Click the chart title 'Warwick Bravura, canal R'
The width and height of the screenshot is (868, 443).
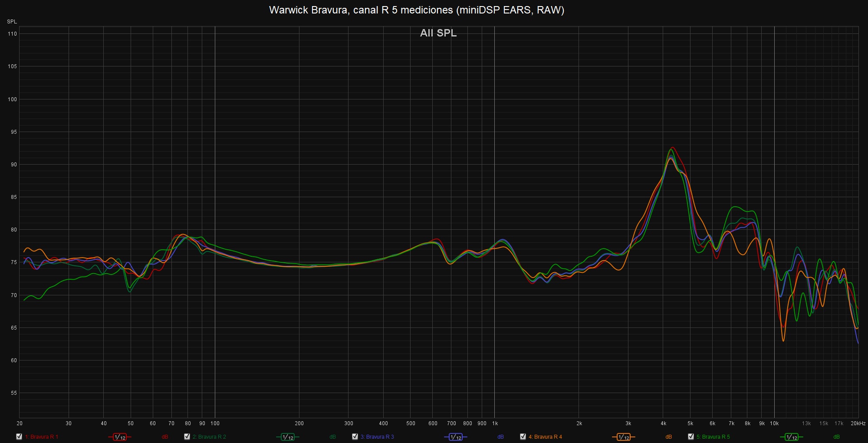pyautogui.click(x=417, y=10)
